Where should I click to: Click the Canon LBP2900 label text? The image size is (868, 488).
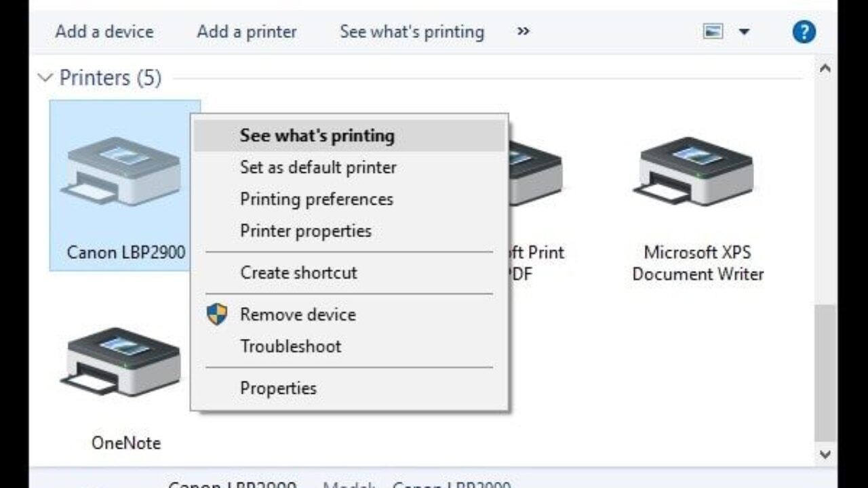(x=126, y=253)
